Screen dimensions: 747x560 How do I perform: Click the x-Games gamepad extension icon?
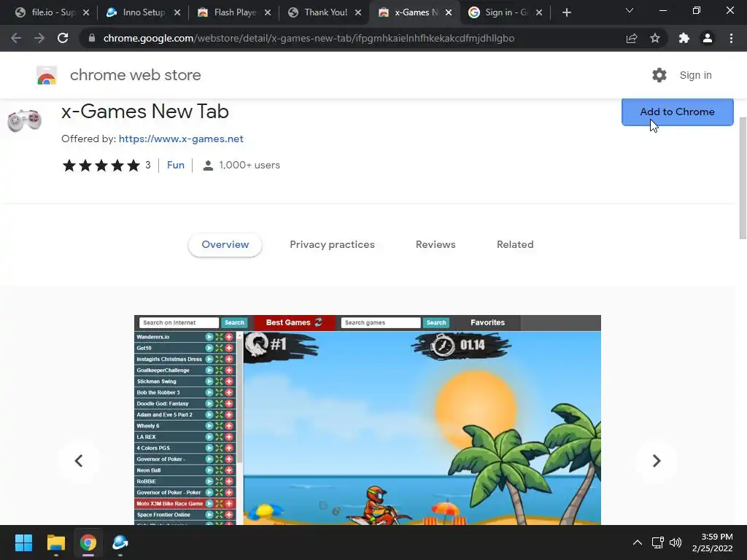(x=25, y=120)
